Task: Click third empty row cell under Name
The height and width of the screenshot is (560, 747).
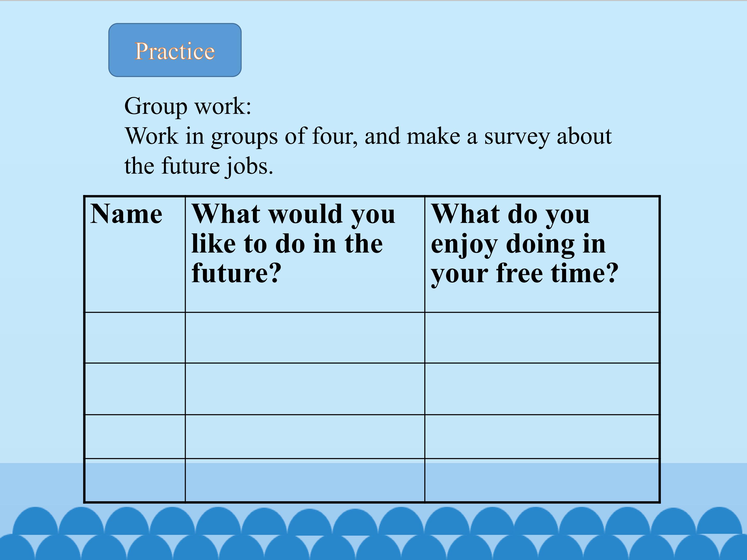Action: point(135,436)
